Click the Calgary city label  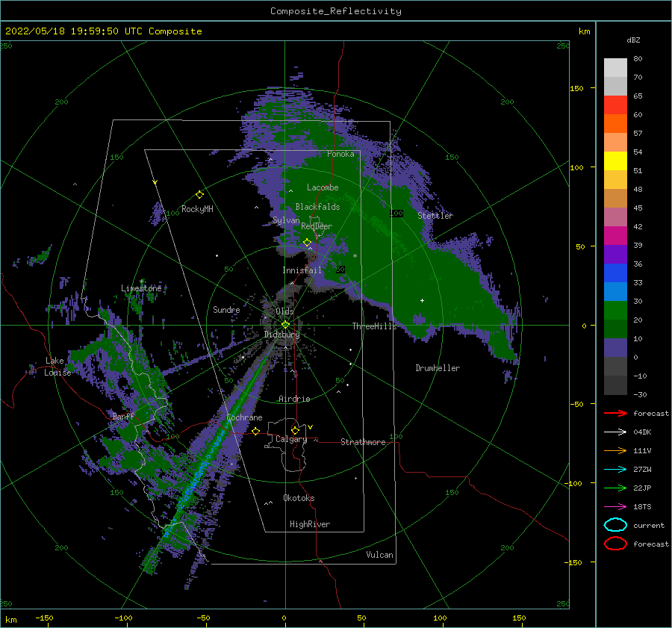click(291, 439)
